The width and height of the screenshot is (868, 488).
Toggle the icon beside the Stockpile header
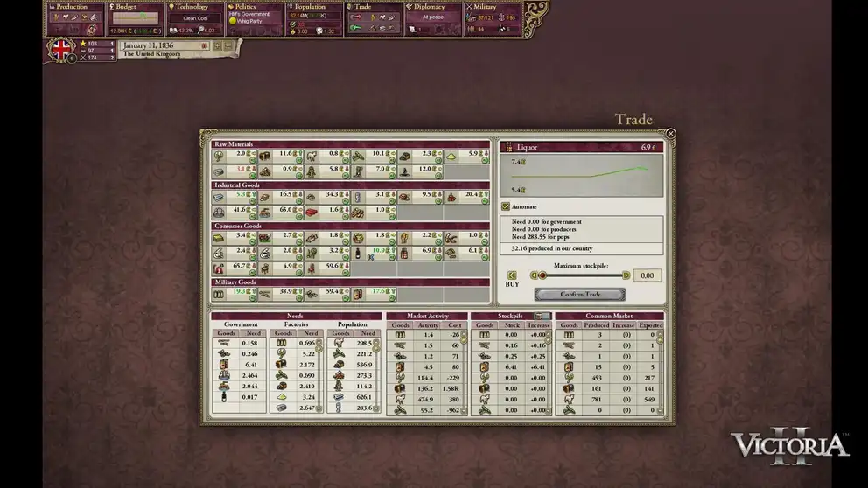(542, 316)
